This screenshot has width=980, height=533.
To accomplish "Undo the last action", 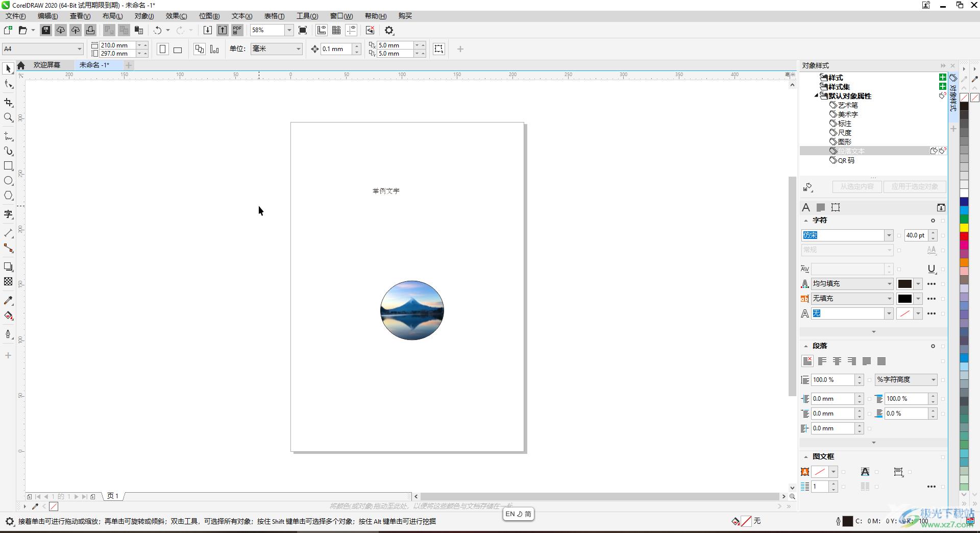I will pyautogui.click(x=158, y=31).
